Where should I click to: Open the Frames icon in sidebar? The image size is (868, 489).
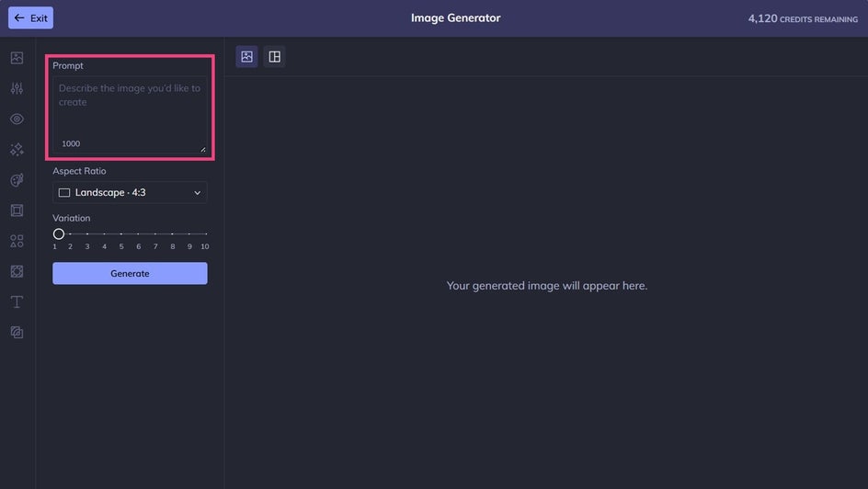17,210
